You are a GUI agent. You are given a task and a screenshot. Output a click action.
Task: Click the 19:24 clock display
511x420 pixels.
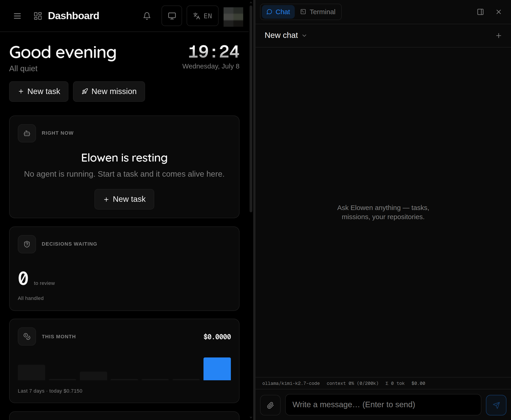(x=214, y=52)
